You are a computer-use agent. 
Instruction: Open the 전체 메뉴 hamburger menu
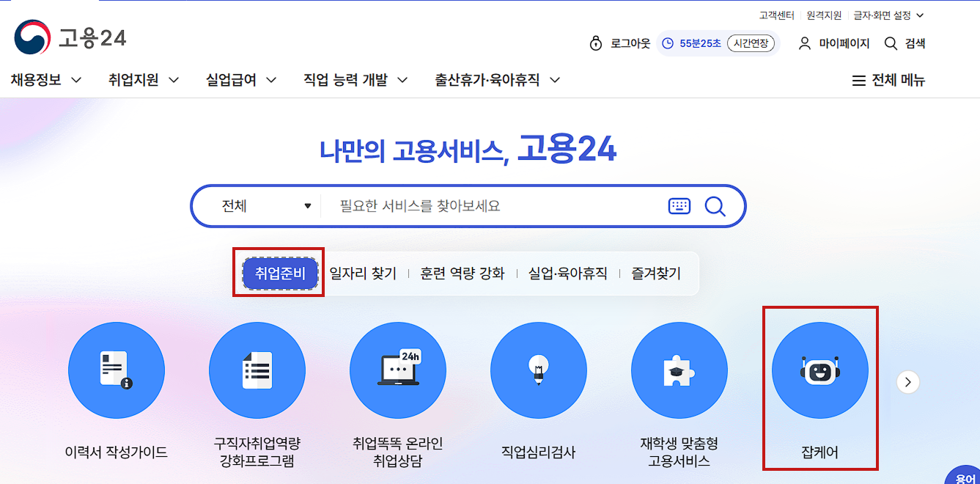(x=888, y=80)
